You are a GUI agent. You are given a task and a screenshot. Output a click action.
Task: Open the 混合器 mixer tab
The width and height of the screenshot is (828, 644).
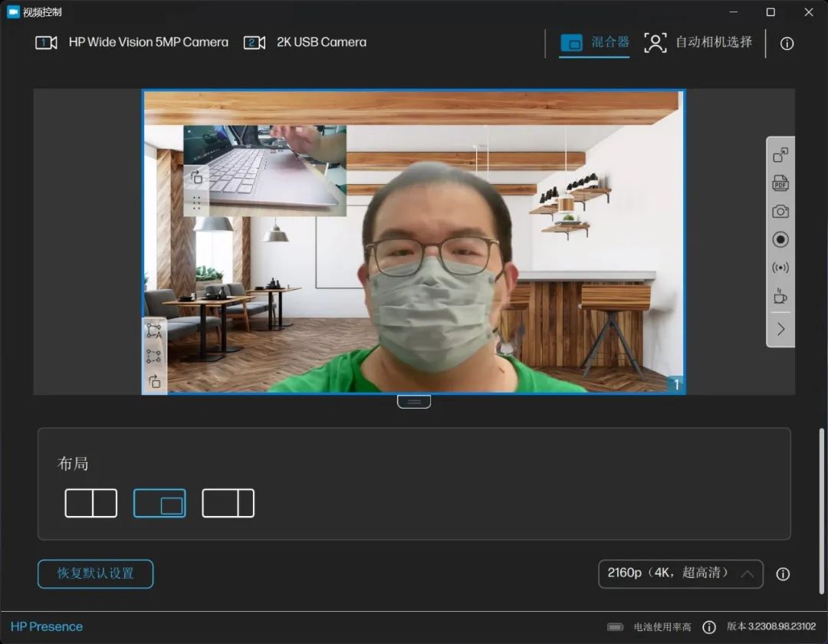click(x=595, y=42)
